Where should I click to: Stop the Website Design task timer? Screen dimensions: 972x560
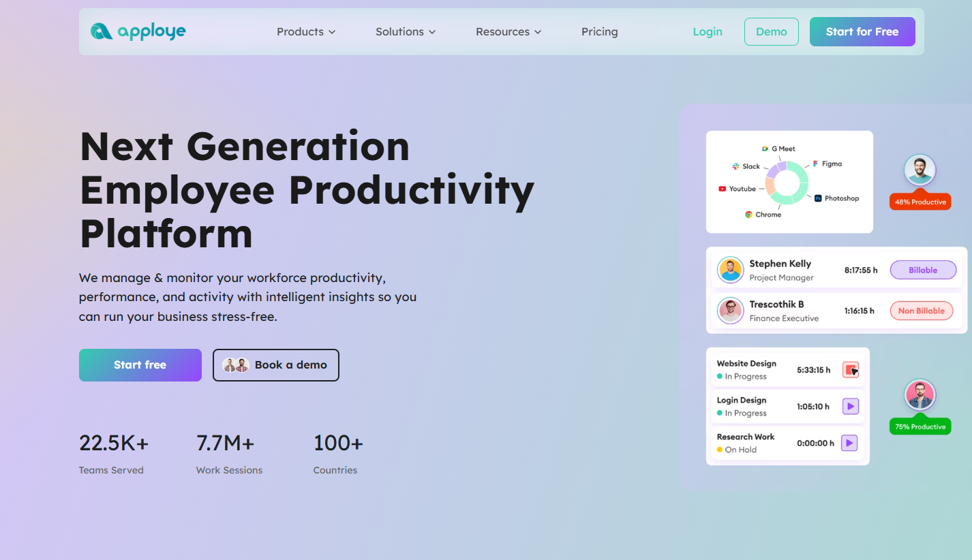(x=850, y=370)
